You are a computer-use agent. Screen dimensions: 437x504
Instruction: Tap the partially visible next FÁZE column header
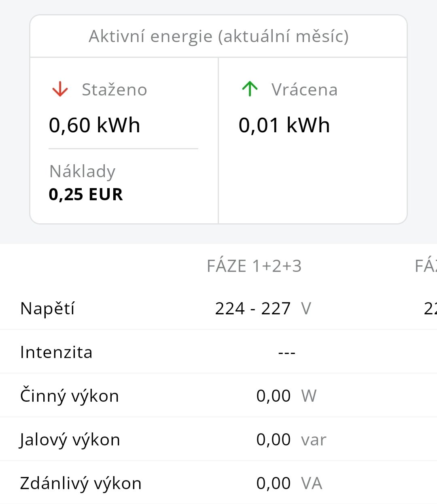(x=426, y=266)
